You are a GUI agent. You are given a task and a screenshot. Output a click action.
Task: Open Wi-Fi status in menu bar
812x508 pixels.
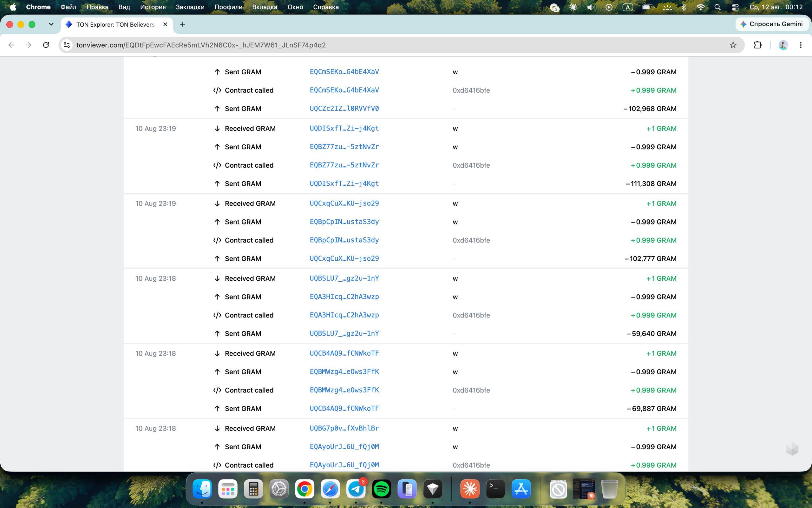(x=701, y=7)
